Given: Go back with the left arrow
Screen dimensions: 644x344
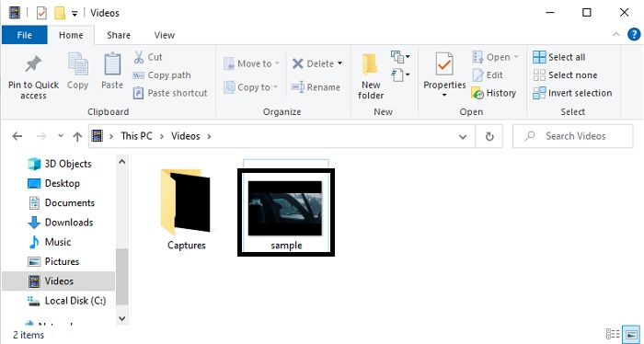Looking at the screenshot, I should click(17, 136).
